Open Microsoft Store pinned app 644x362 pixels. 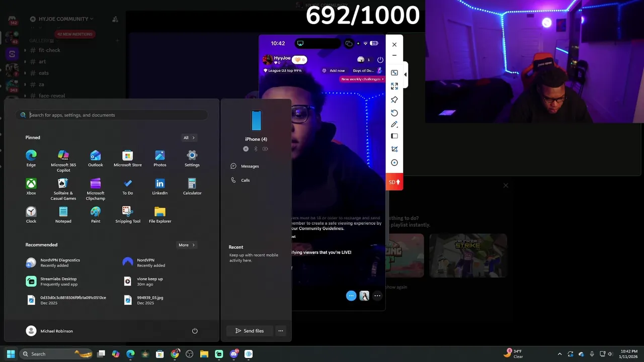point(128,158)
